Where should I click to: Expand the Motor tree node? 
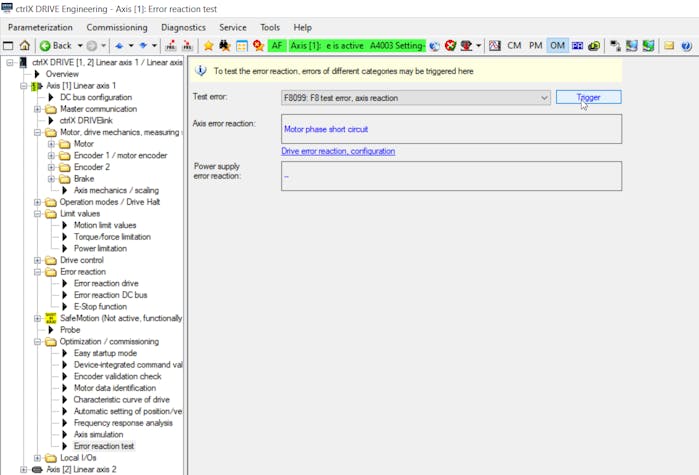point(51,144)
